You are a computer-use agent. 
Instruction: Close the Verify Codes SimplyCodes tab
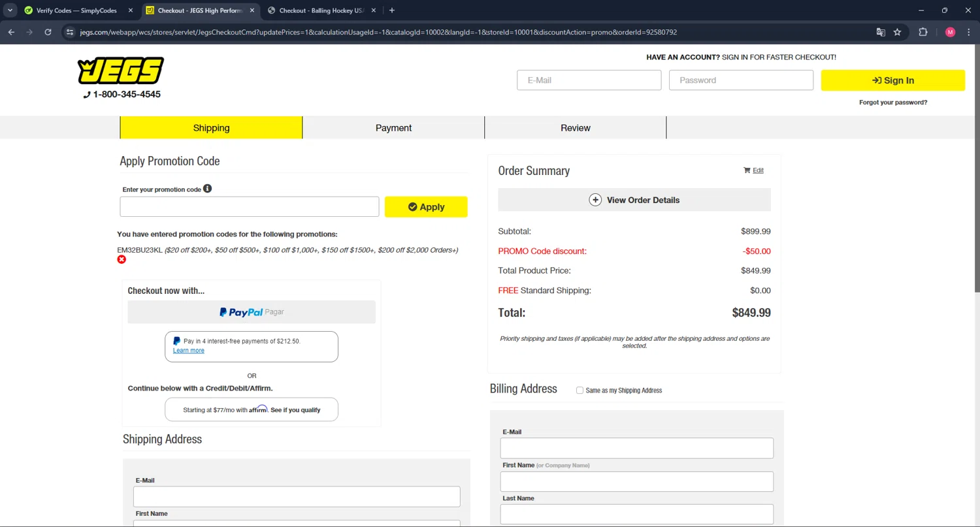(131, 10)
